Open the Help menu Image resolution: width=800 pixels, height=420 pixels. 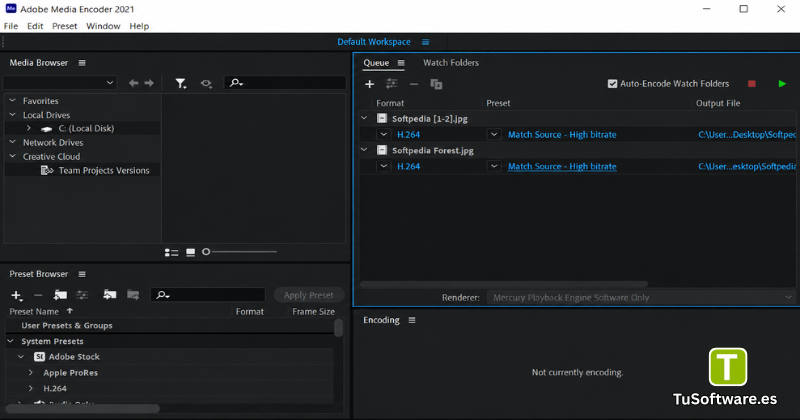click(139, 26)
